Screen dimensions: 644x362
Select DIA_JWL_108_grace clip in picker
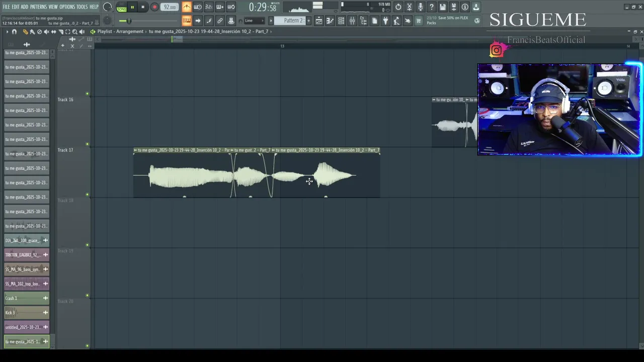[x=27, y=240]
